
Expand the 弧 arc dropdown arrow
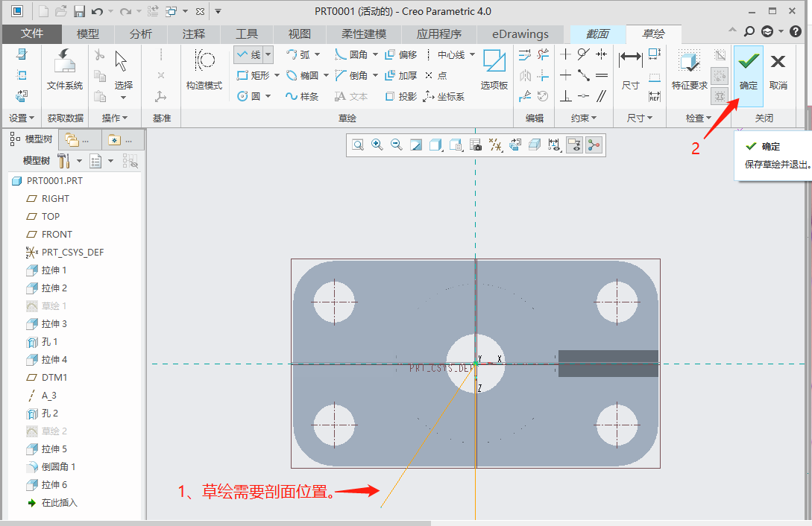(x=318, y=54)
